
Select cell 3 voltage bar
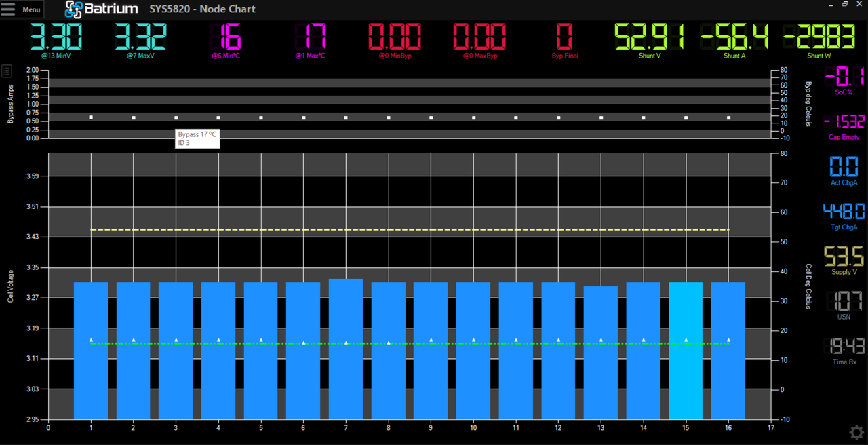(176, 351)
